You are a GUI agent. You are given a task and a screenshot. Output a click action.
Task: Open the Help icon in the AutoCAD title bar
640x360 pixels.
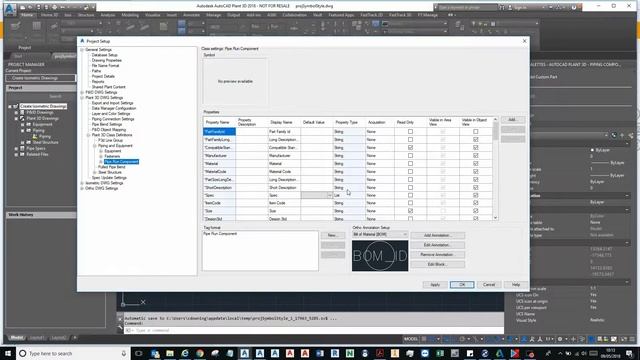click(x=573, y=7)
